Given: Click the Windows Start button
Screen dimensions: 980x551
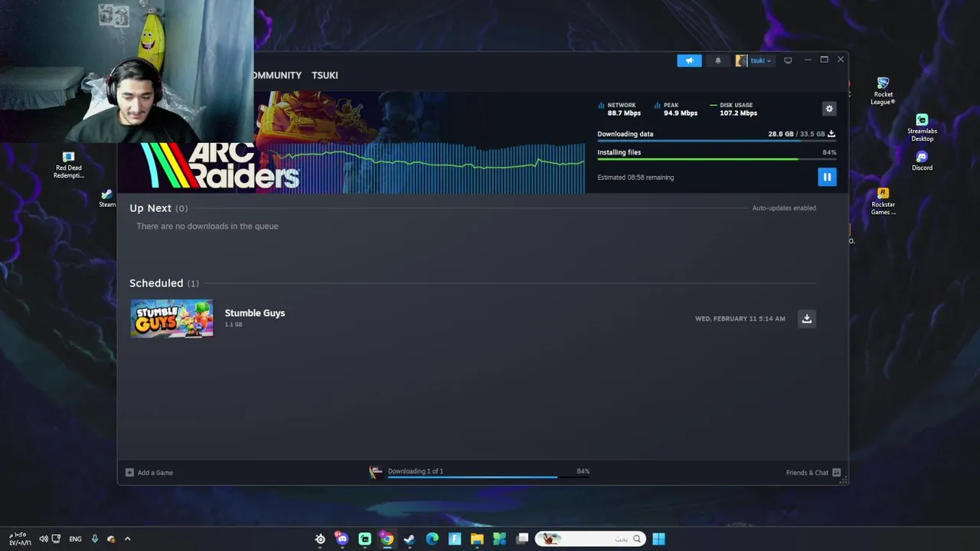Looking at the screenshot, I should pos(658,539).
